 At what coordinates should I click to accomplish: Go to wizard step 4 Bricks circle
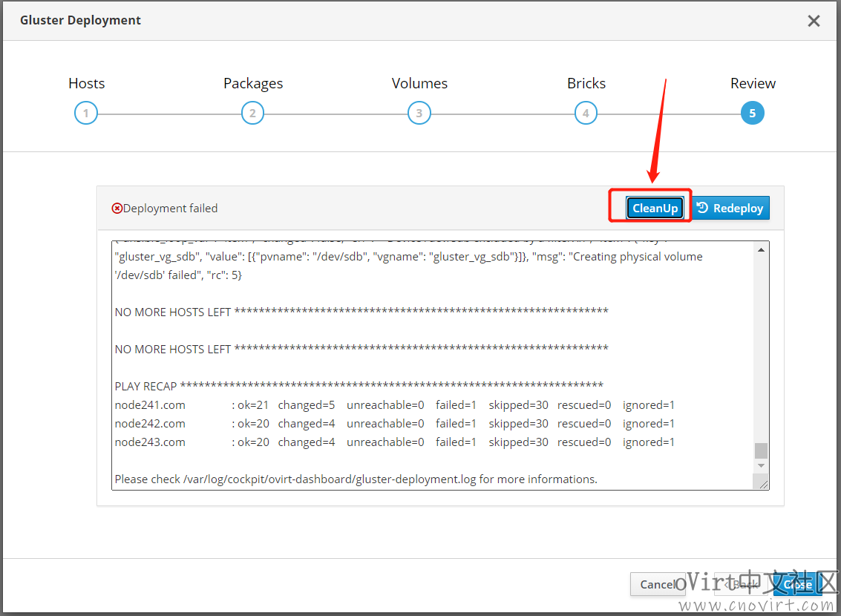[586, 113]
